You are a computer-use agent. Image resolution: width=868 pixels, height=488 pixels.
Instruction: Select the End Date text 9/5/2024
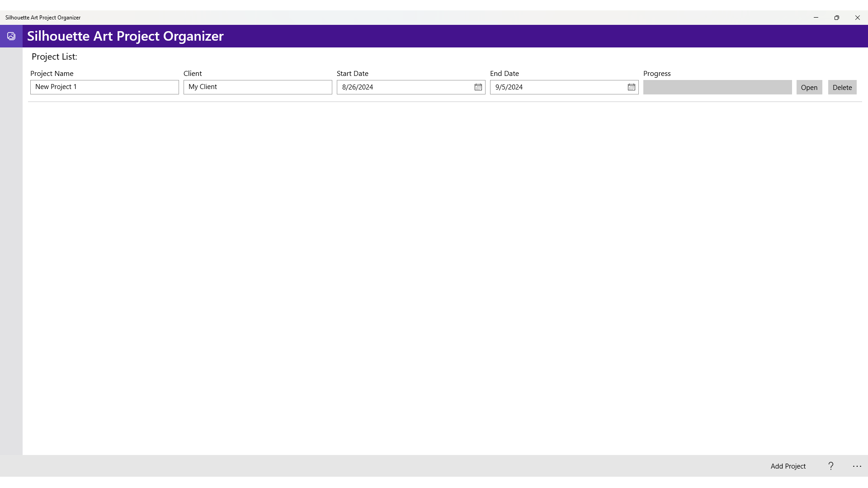[x=509, y=87]
